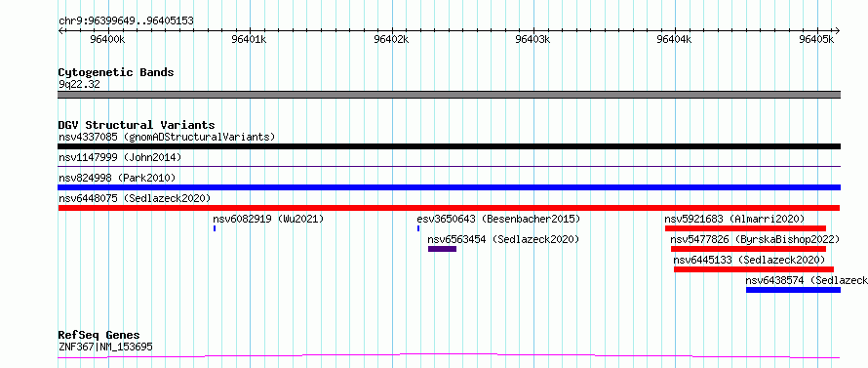The width and height of the screenshot is (868, 368).
Task: Click the 96403k ruler position
Action: pos(533,39)
